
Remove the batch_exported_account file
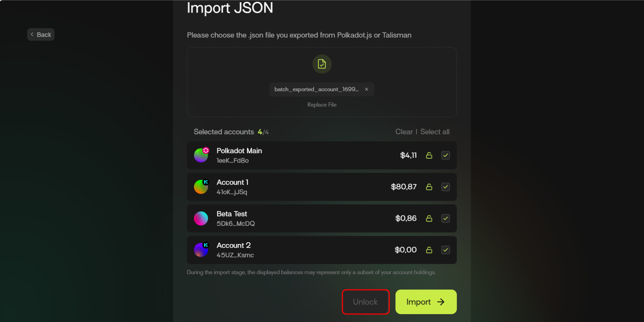tap(366, 89)
